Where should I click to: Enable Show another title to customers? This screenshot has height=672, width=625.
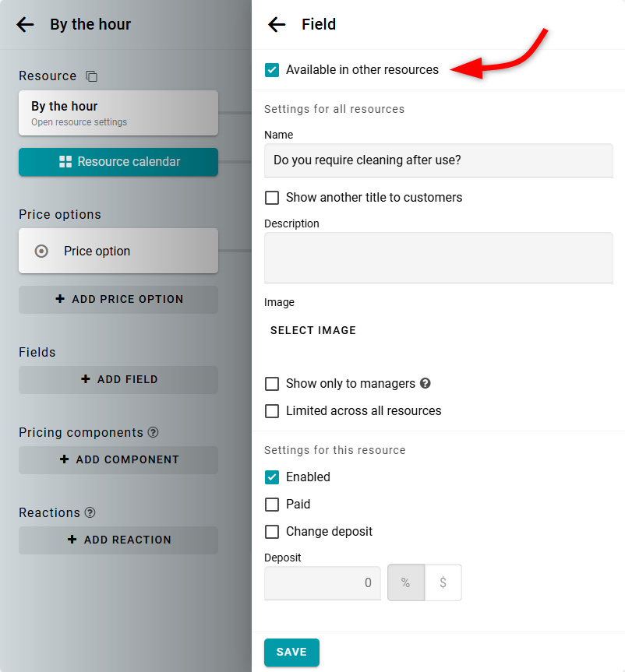tap(272, 198)
